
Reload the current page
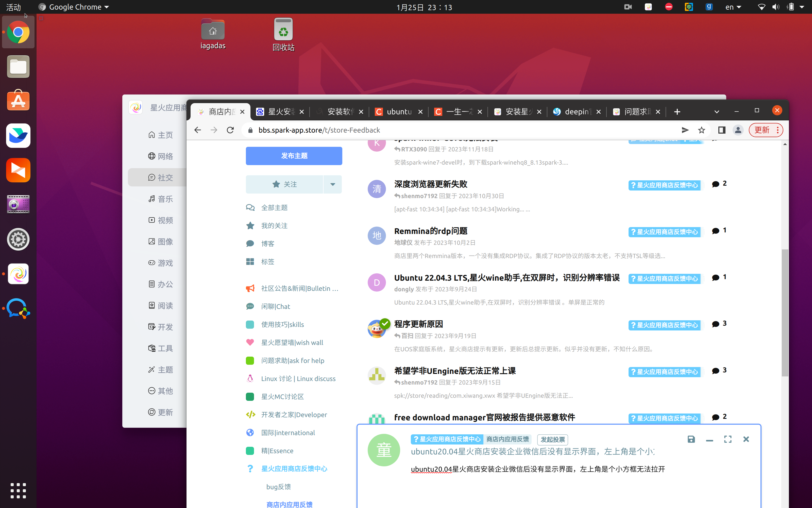[x=230, y=130]
